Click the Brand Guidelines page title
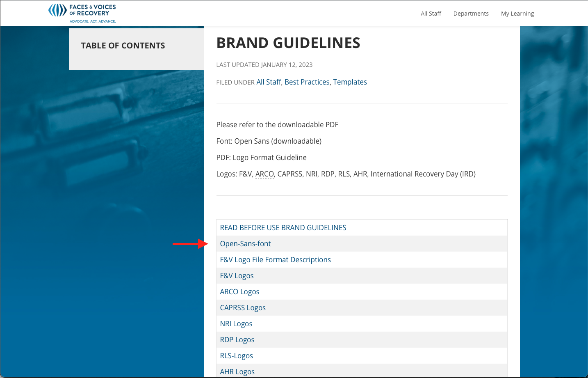 click(288, 43)
